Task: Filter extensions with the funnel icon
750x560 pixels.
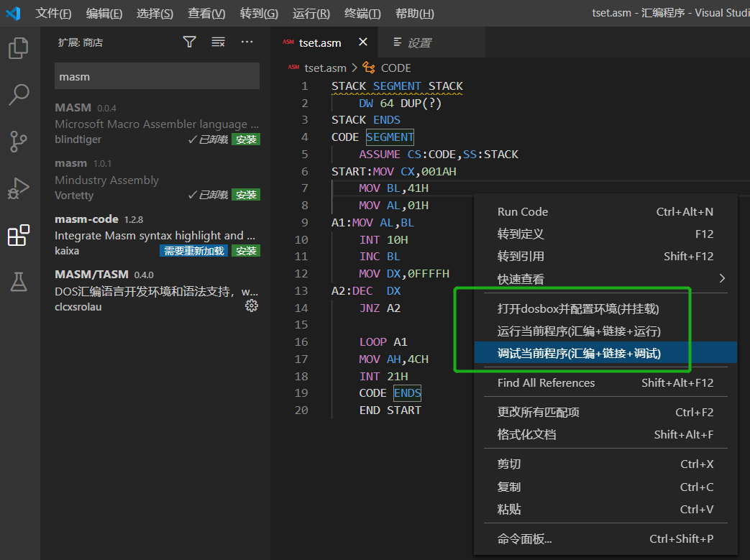Action: [189, 42]
